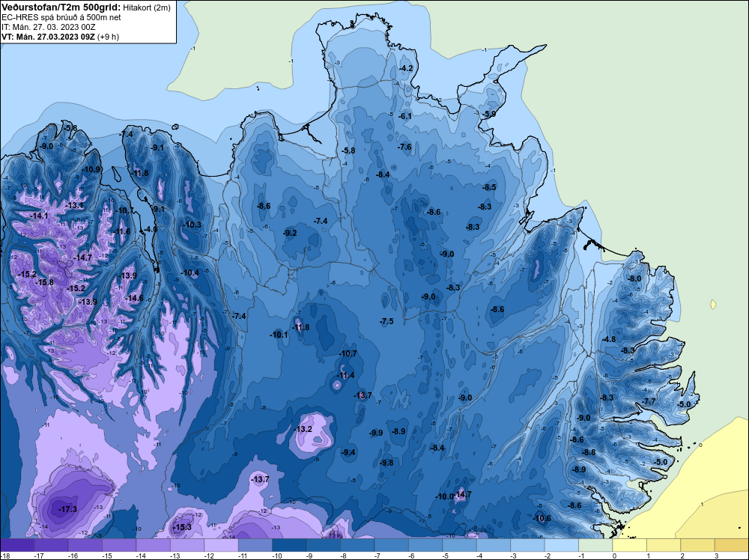Screen dimensions: 749x560
Task: Click the -14.6 temperature label
Action: pos(134,298)
